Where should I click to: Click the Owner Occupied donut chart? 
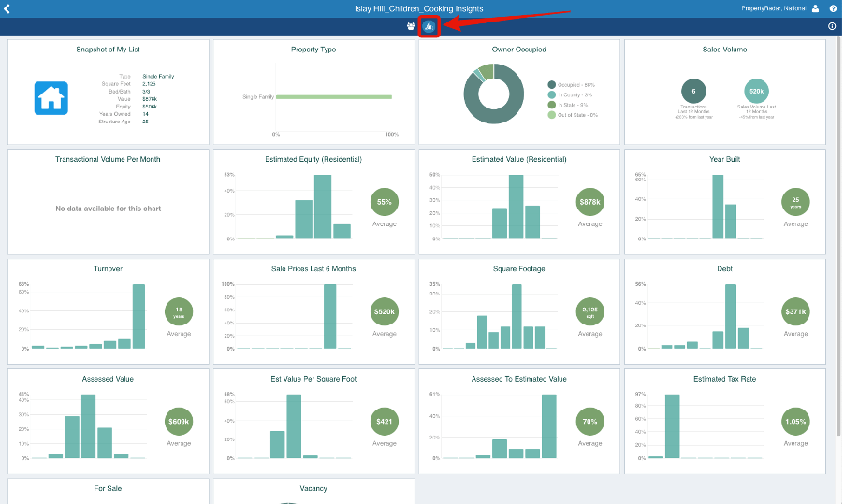tap(494, 94)
